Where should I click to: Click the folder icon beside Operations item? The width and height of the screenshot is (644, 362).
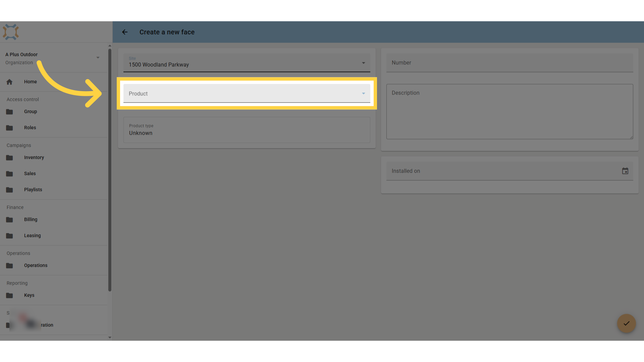pos(9,265)
